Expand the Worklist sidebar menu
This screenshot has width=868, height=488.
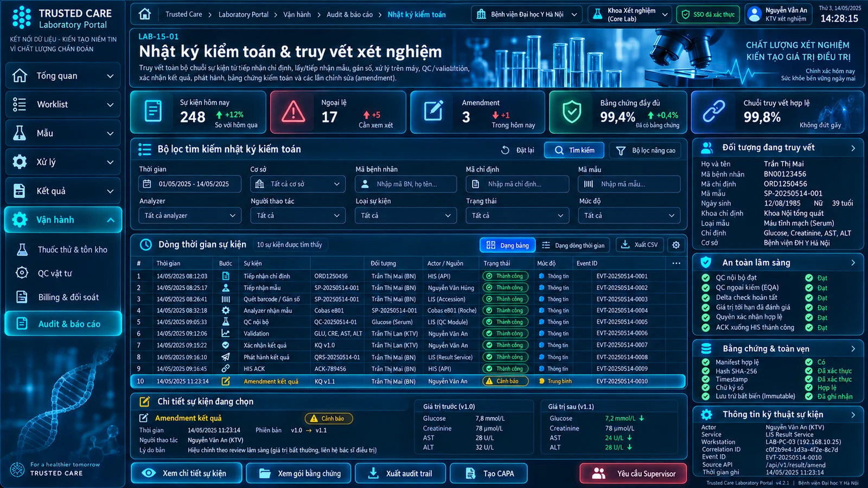tap(63, 105)
